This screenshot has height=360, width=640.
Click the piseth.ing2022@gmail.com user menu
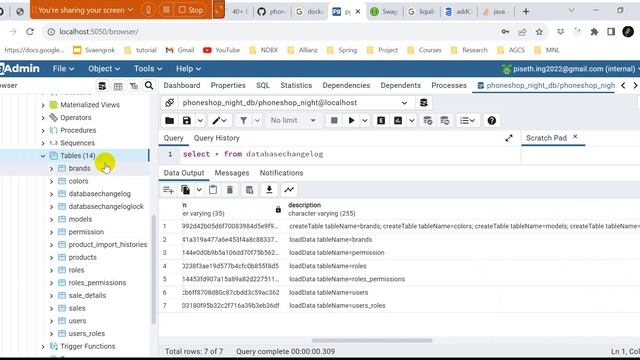click(x=570, y=69)
